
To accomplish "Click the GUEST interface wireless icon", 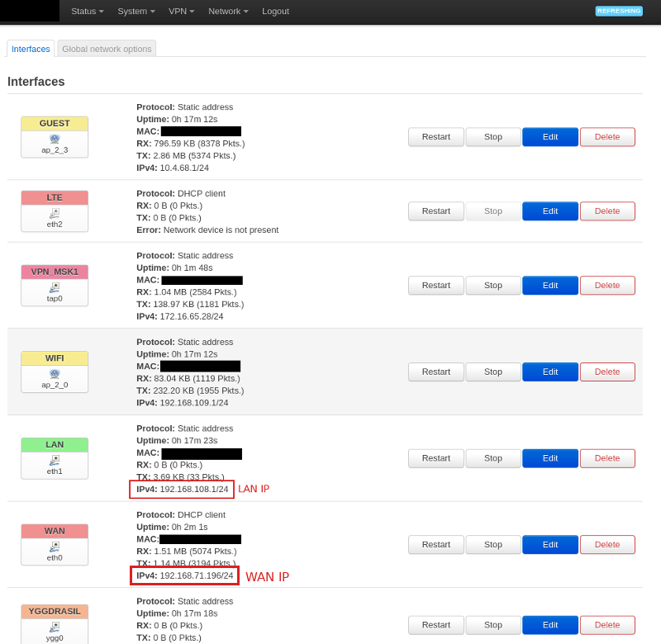I will coord(55,139).
